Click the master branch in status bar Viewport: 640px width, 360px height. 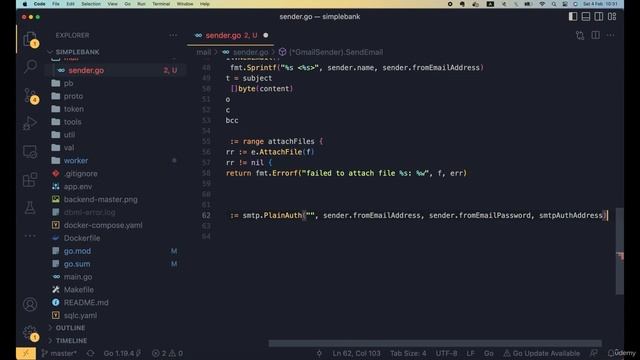pyautogui.click(x=59, y=353)
